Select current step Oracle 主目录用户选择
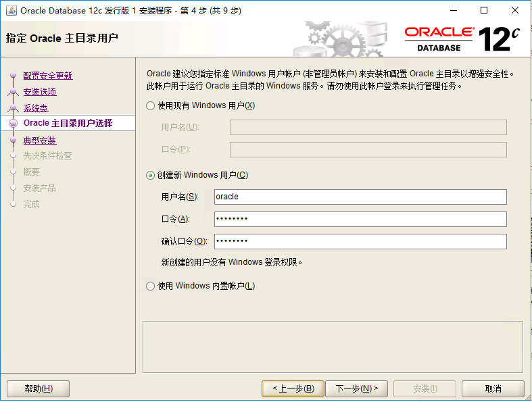Image resolution: width=532 pixels, height=402 pixels. (68, 123)
